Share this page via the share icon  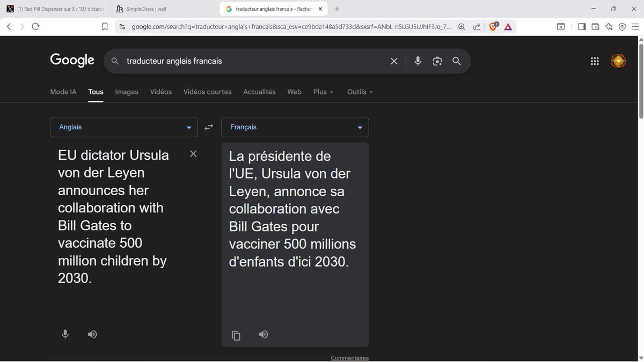(477, 26)
